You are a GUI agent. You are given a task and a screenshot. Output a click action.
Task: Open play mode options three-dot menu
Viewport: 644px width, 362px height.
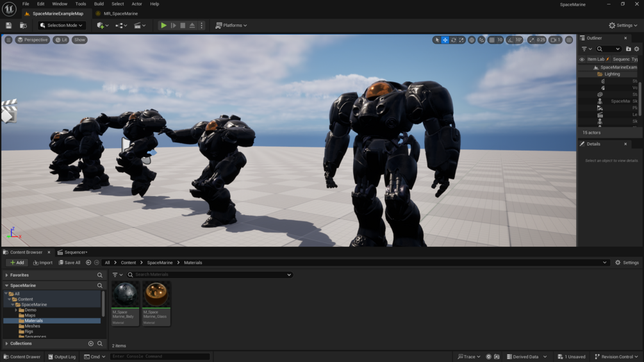click(201, 26)
